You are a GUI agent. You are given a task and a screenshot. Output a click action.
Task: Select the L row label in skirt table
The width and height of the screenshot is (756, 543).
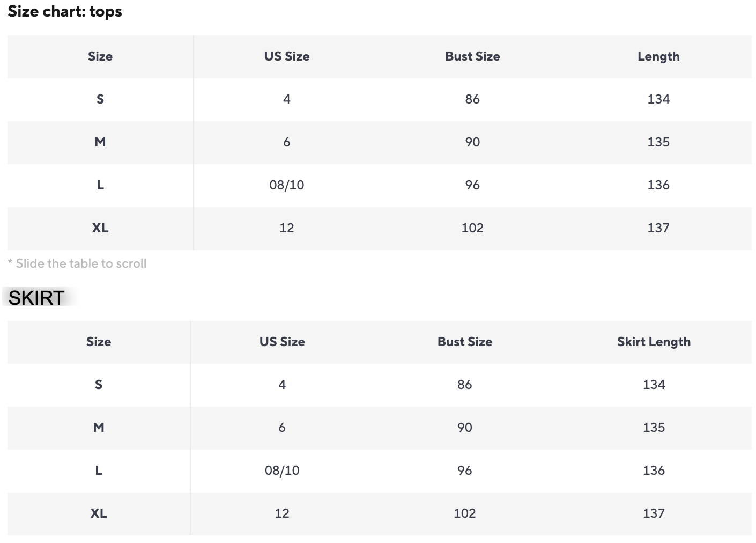point(99,471)
